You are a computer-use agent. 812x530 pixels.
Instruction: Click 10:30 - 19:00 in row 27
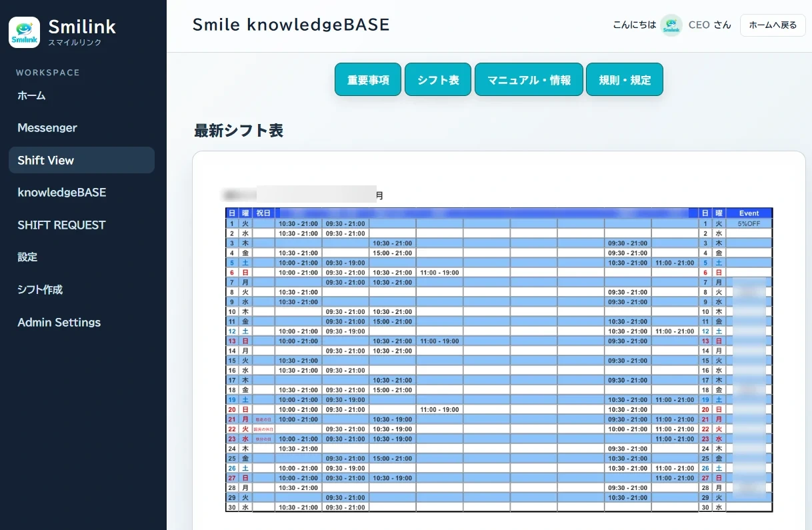(392, 478)
